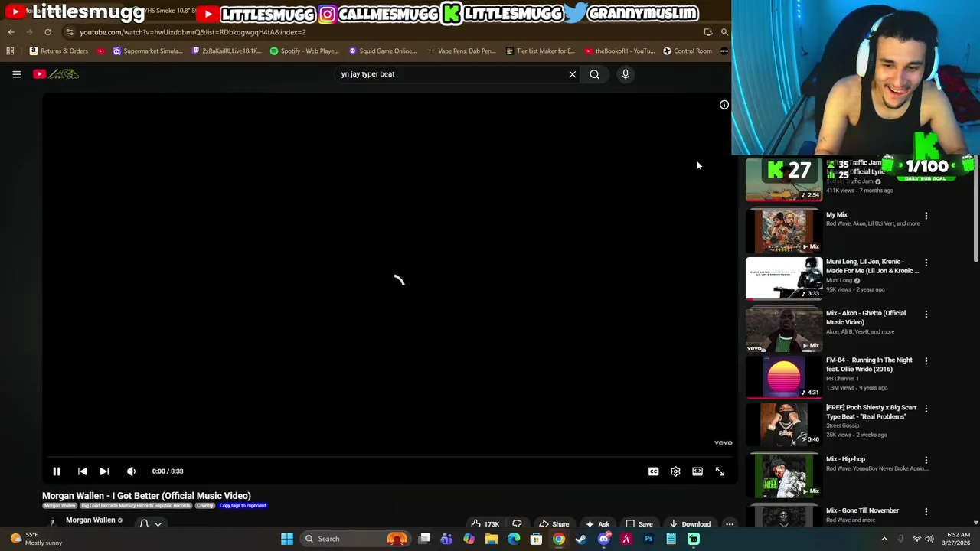
Task: Click Copy tags to clipboard
Action: click(243, 506)
